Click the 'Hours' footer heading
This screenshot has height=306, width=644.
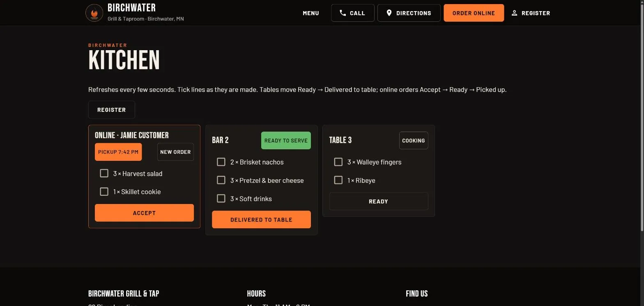point(256,293)
